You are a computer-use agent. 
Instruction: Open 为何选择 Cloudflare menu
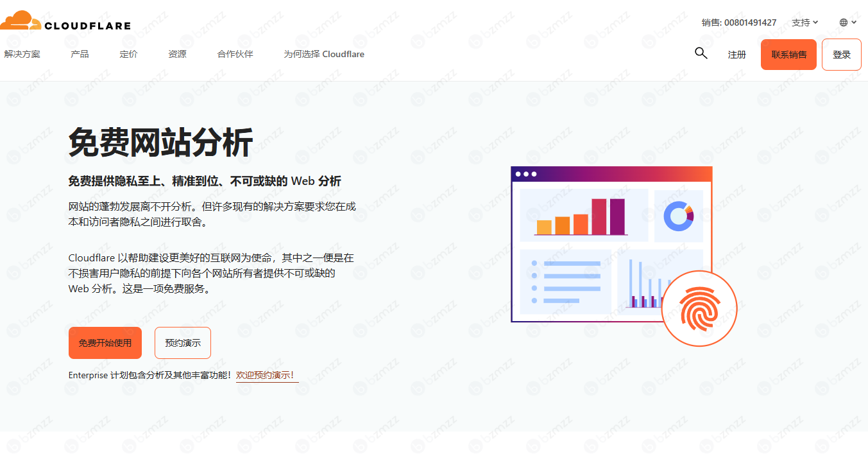point(324,54)
